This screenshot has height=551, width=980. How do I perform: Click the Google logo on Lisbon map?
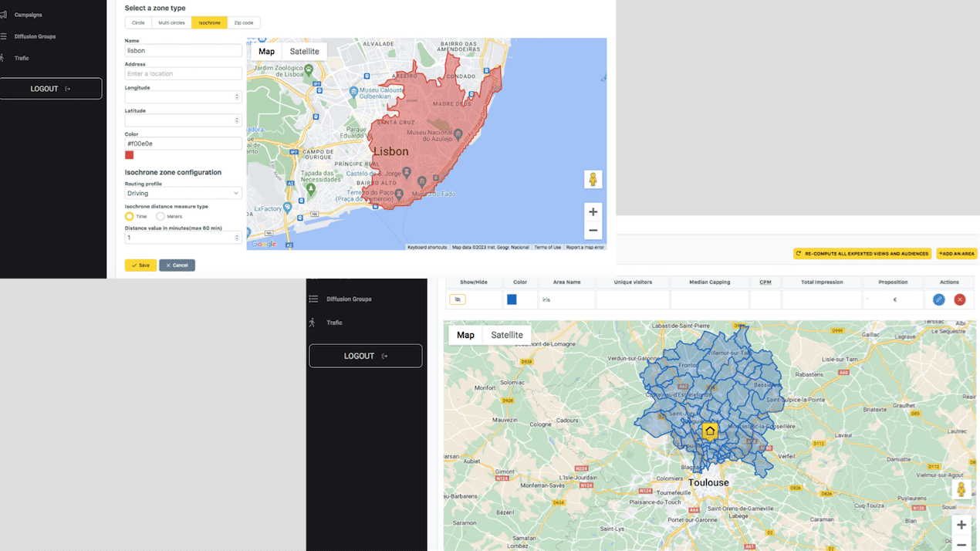click(x=264, y=244)
